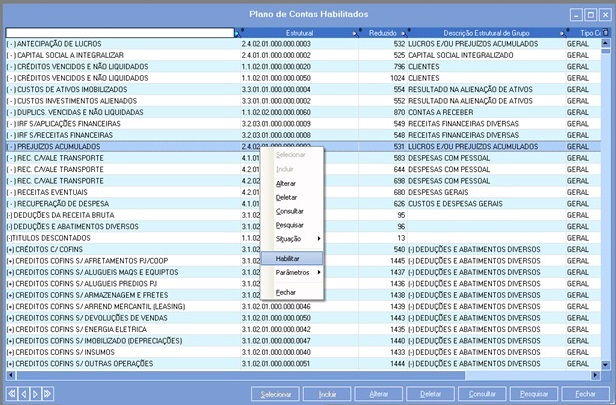Click the arrow beside the top-left search field
Viewport: 616px width, 405px height.
point(237,33)
